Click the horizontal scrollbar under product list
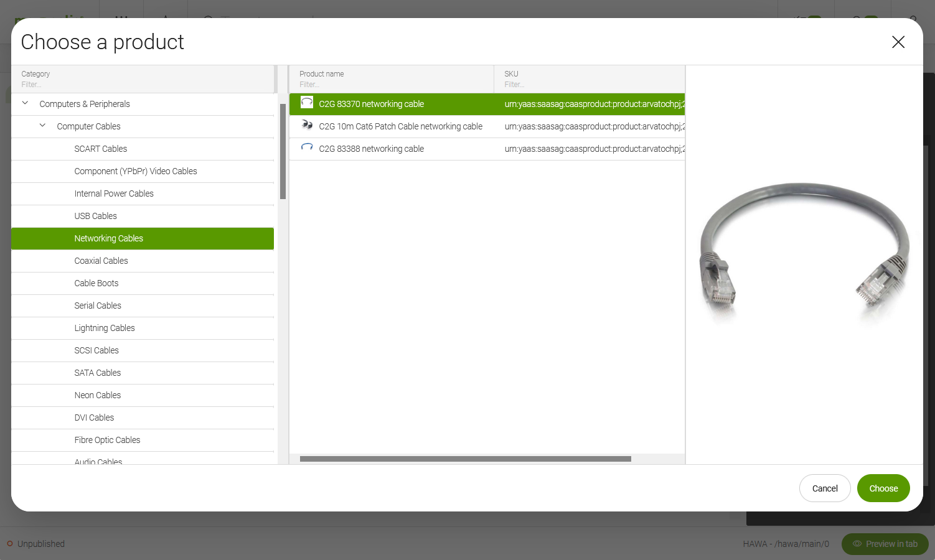The height and width of the screenshot is (560, 935). [465, 459]
